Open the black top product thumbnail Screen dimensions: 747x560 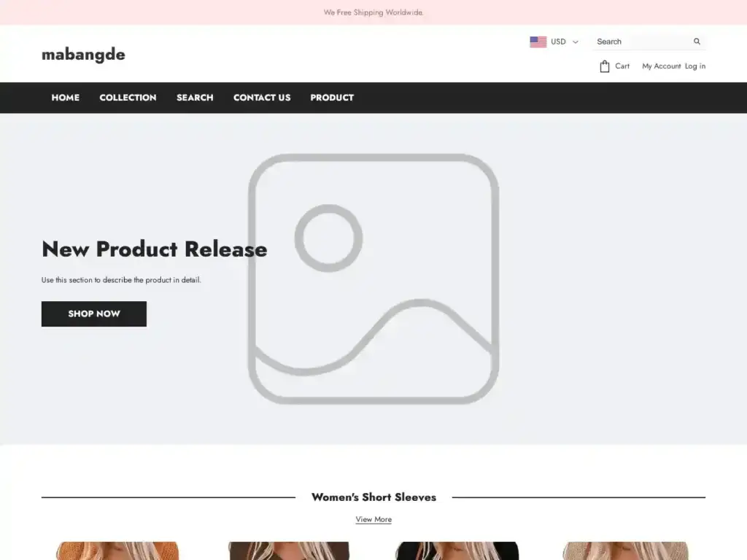coord(457,551)
